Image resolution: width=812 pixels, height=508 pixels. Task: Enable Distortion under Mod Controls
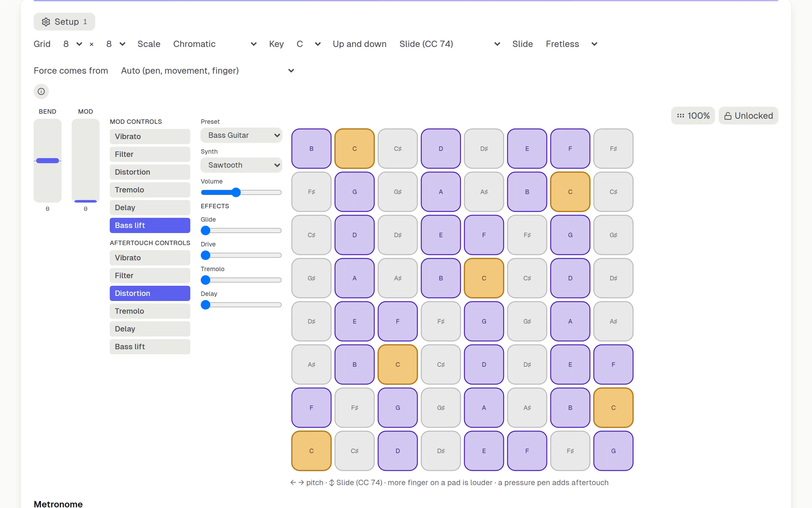pyautogui.click(x=150, y=172)
